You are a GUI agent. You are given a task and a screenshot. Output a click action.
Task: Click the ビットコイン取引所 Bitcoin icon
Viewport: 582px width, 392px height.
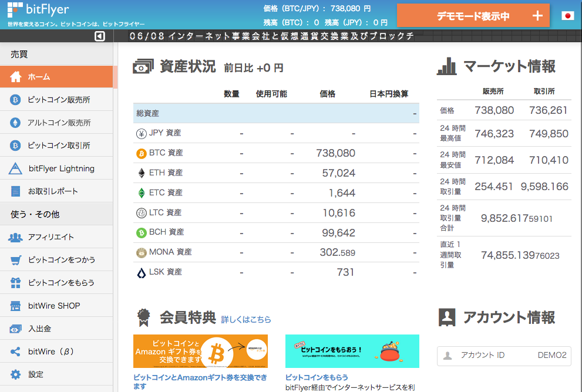pos(15,146)
